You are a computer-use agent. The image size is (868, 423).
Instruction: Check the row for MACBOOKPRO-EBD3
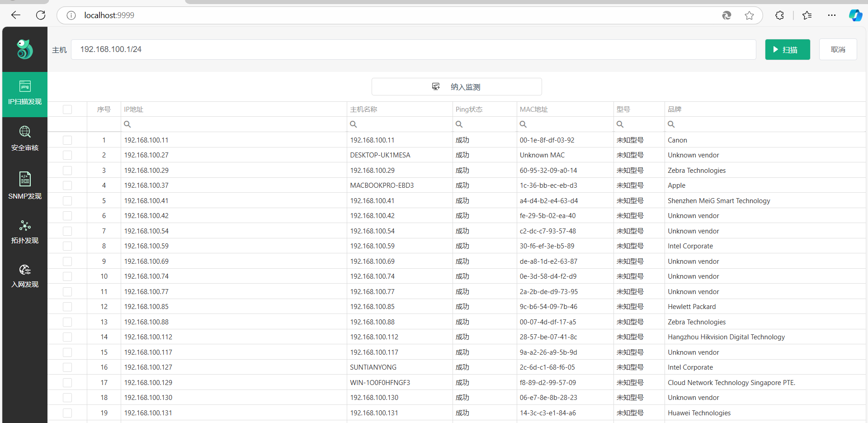[x=67, y=185]
